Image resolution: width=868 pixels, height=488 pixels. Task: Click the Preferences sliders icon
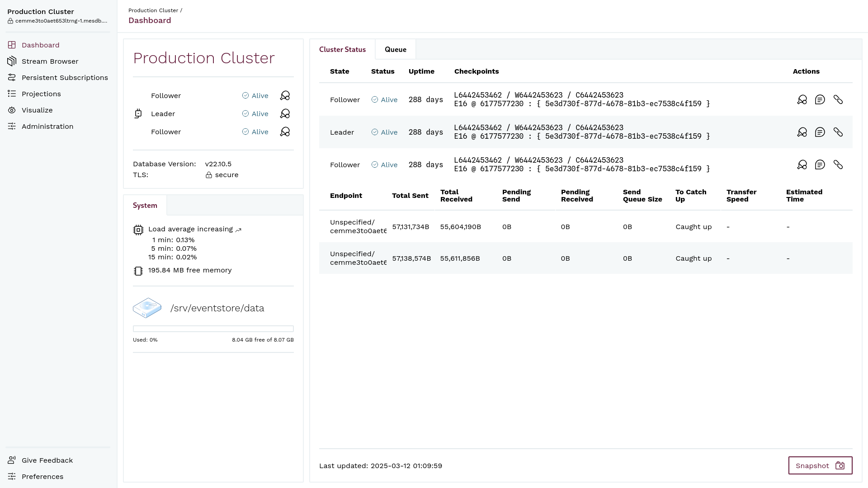(x=12, y=476)
